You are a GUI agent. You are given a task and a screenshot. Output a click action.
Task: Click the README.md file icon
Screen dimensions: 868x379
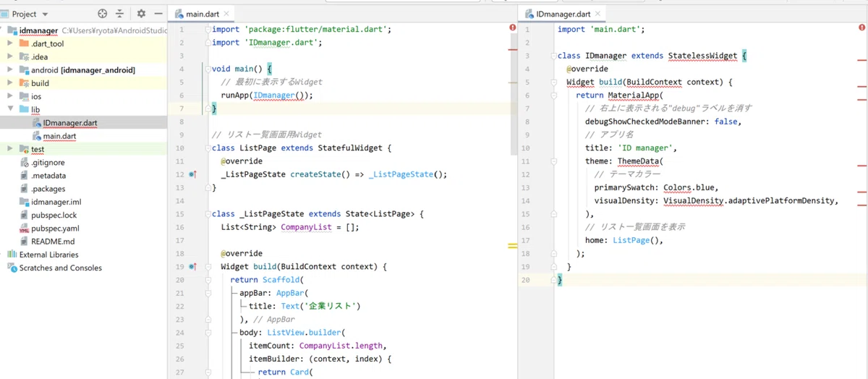[24, 241]
